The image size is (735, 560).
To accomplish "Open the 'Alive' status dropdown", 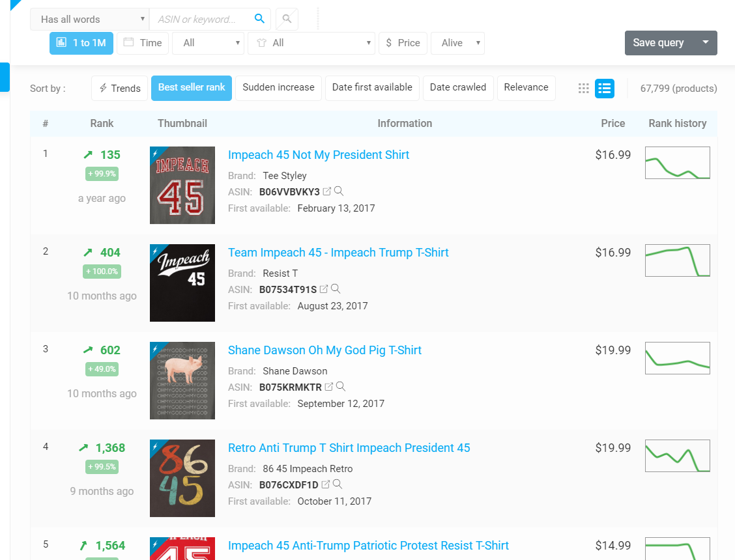I will coord(457,43).
